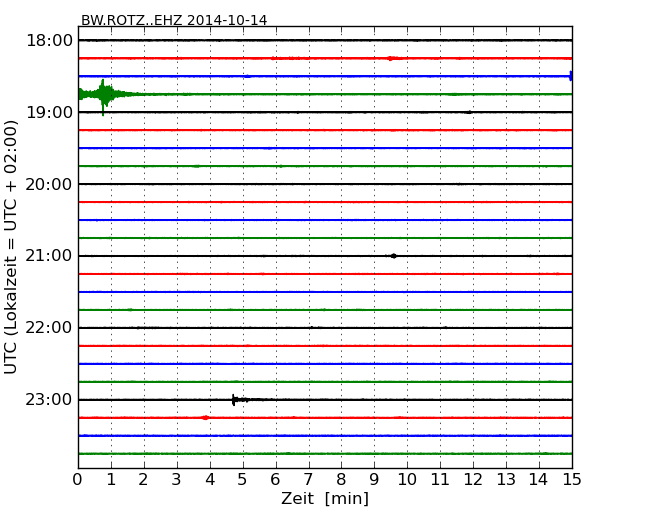Click the 23:00 time label
The height and width of the screenshot is (520, 650).
(49, 400)
